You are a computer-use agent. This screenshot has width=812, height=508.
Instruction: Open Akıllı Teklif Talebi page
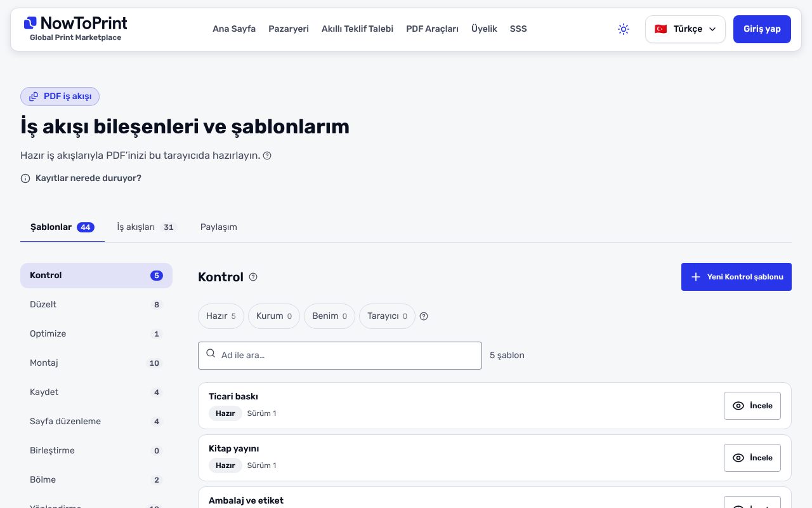point(357,29)
